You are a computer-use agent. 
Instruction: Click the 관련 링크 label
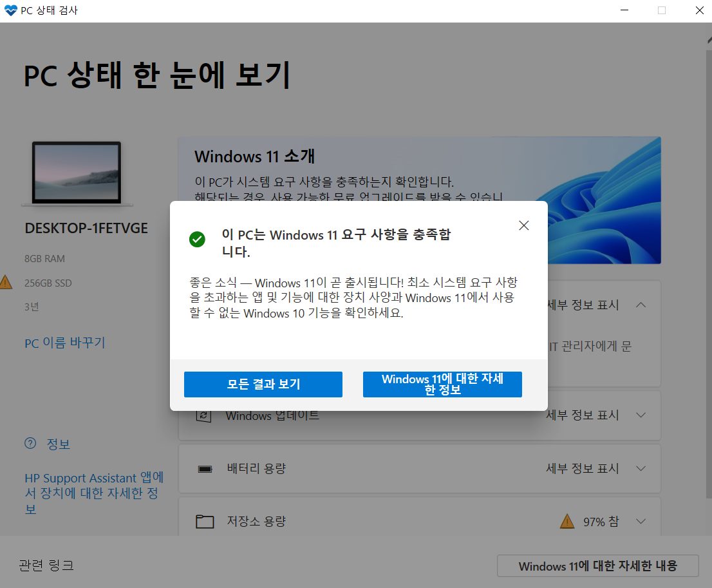(46, 565)
